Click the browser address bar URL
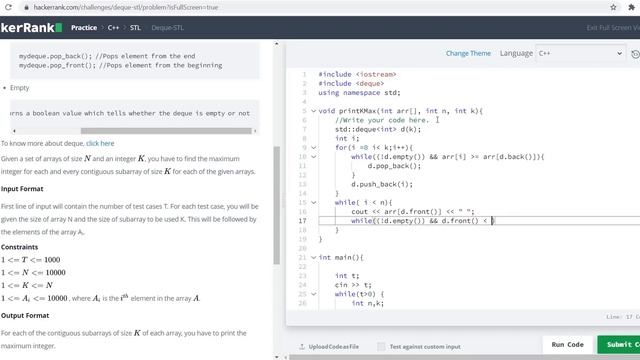This screenshot has height=360, width=640. pos(126,7)
